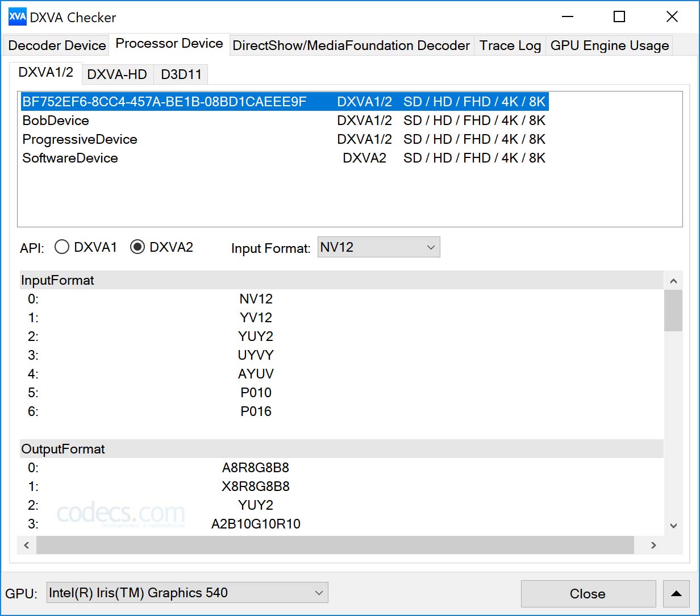Choose the DXVA1 API radio button
This screenshot has width=700, height=616.
tap(86, 247)
